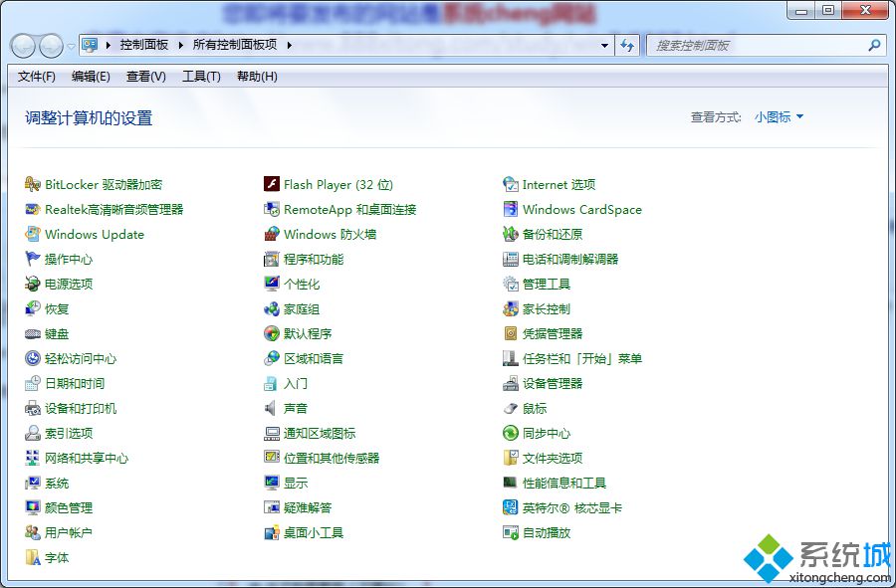The image size is (896, 588).
Task: Open the recent pages dropdown beside Forward
Action: point(71,46)
